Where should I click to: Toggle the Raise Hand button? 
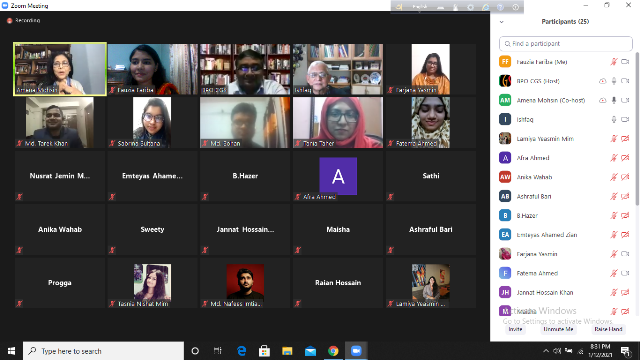pos(608,329)
